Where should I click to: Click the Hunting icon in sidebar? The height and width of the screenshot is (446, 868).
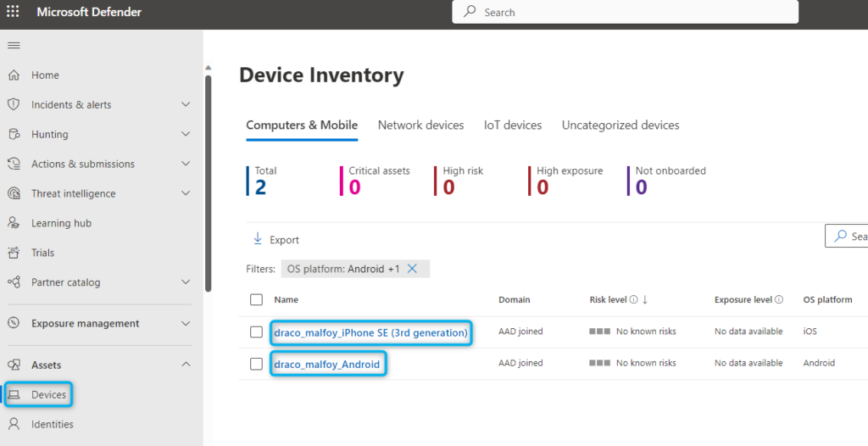point(14,134)
